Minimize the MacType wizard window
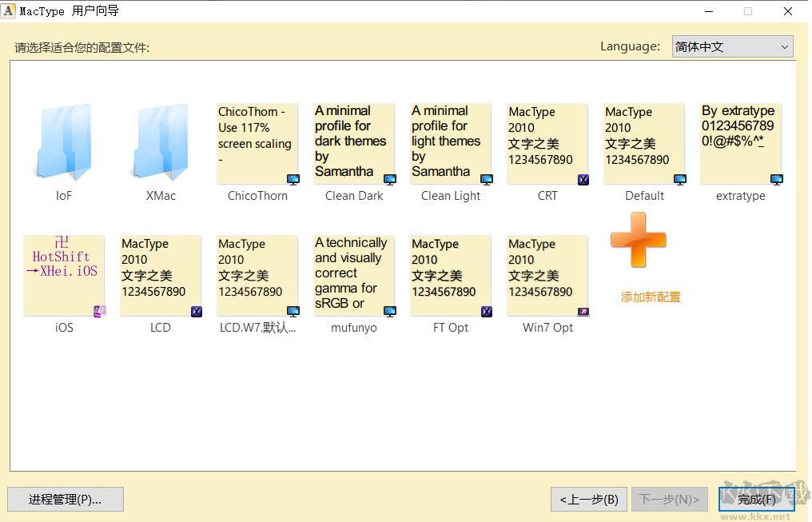This screenshot has height=522, width=812. tap(709, 11)
